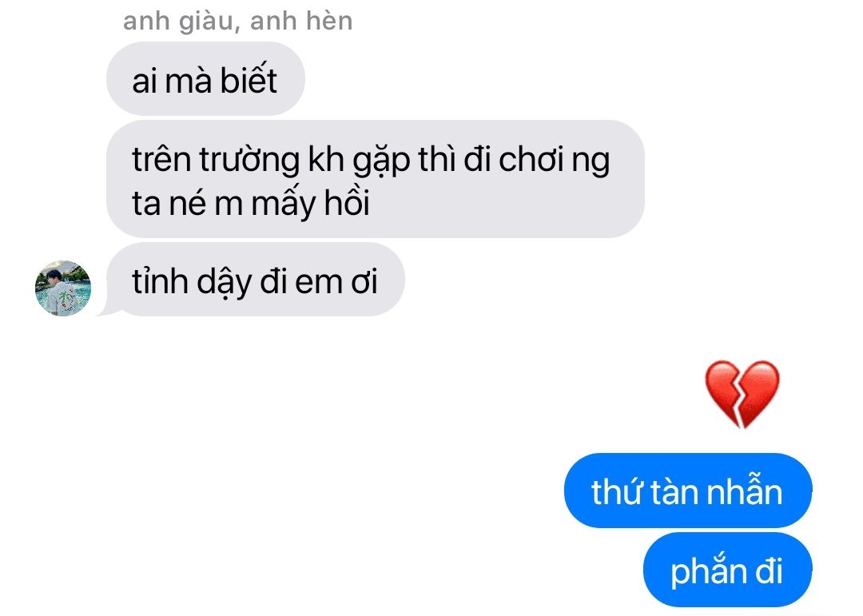Click the word "hèn" in the sender name
Image resolution: width=863 pixels, height=616 pixels.
click(329, 21)
